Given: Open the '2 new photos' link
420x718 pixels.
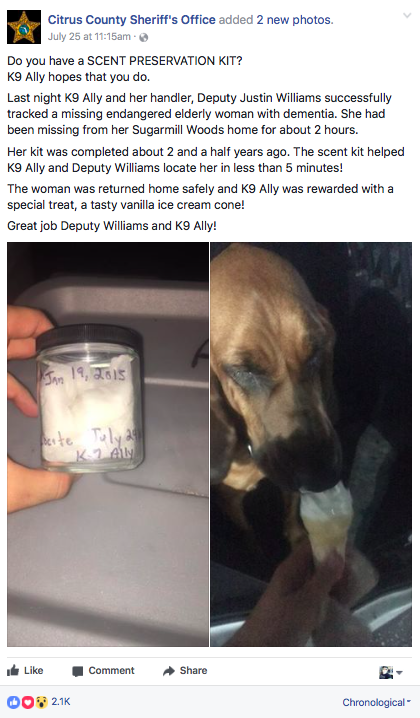Looking at the screenshot, I should tap(295, 20).
